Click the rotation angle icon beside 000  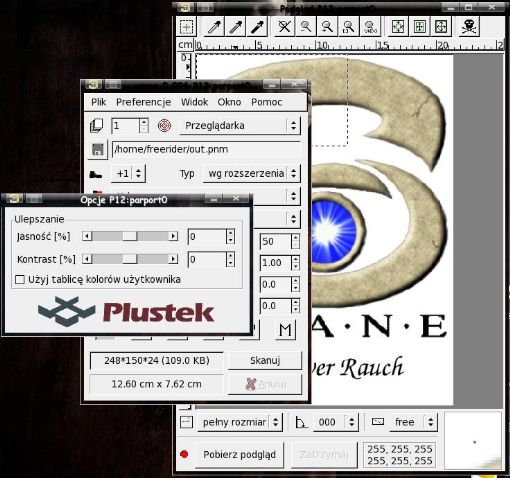coord(301,422)
